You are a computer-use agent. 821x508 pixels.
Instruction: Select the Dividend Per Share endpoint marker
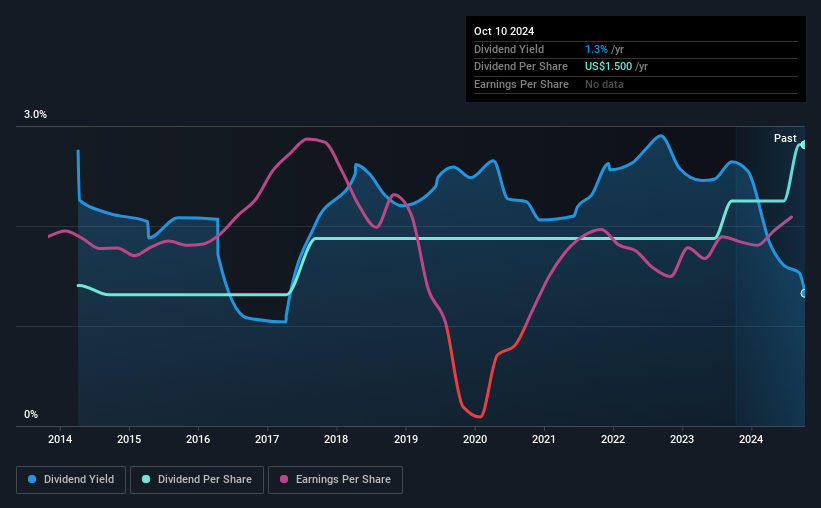[803, 145]
